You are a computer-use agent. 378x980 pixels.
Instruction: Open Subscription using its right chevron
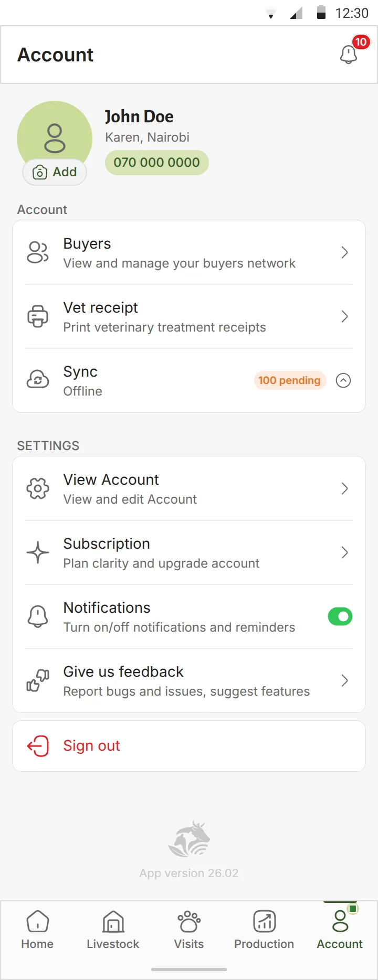click(x=344, y=552)
